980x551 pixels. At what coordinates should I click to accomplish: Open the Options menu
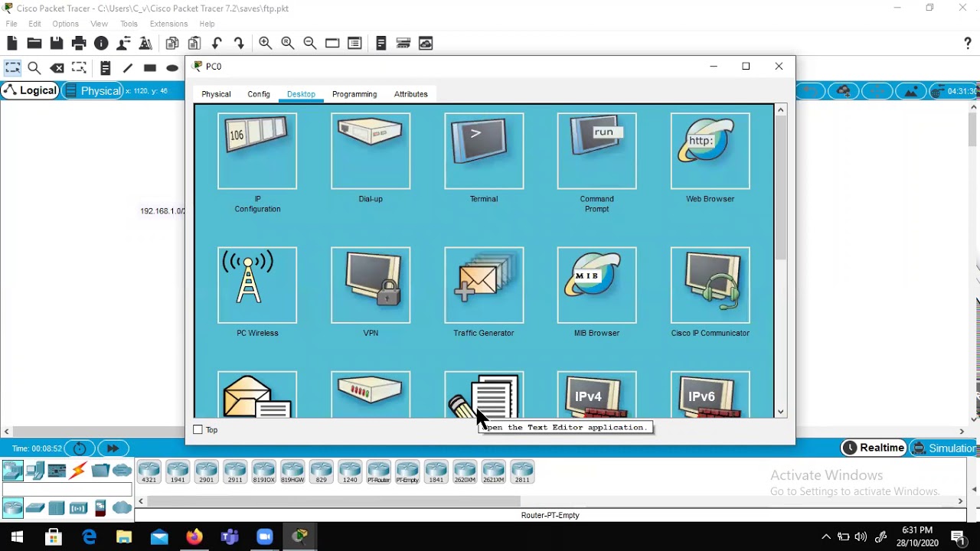click(x=65, y=24)
